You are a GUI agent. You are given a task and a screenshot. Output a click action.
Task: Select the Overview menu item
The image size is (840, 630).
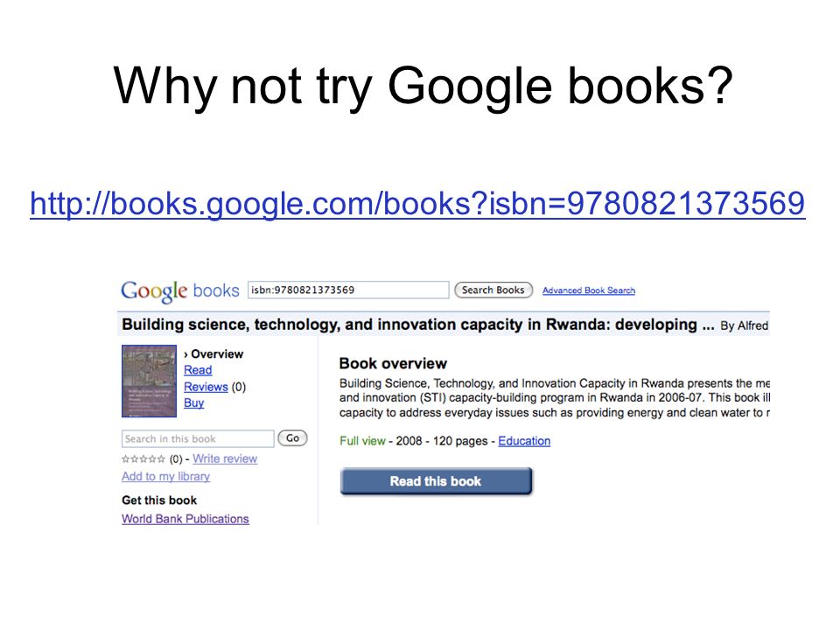pos(213,354)
